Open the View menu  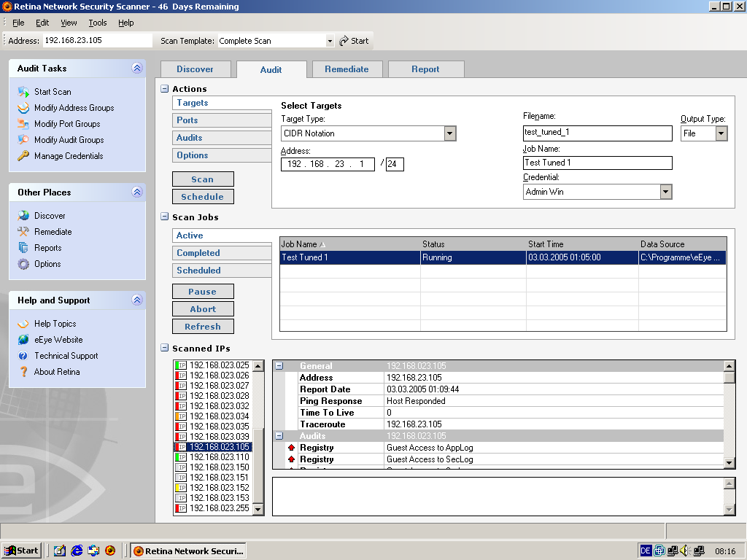[x=69, y=23]
